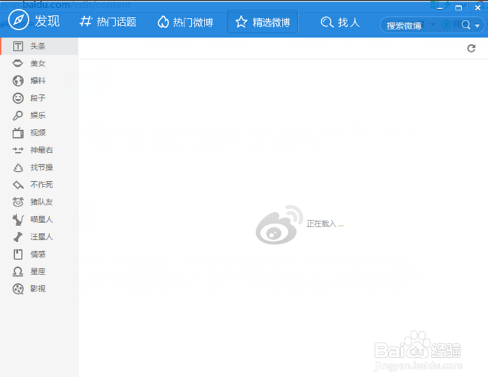
Task: Open the 星座 zodiac icon category
Action: point(18,272)
